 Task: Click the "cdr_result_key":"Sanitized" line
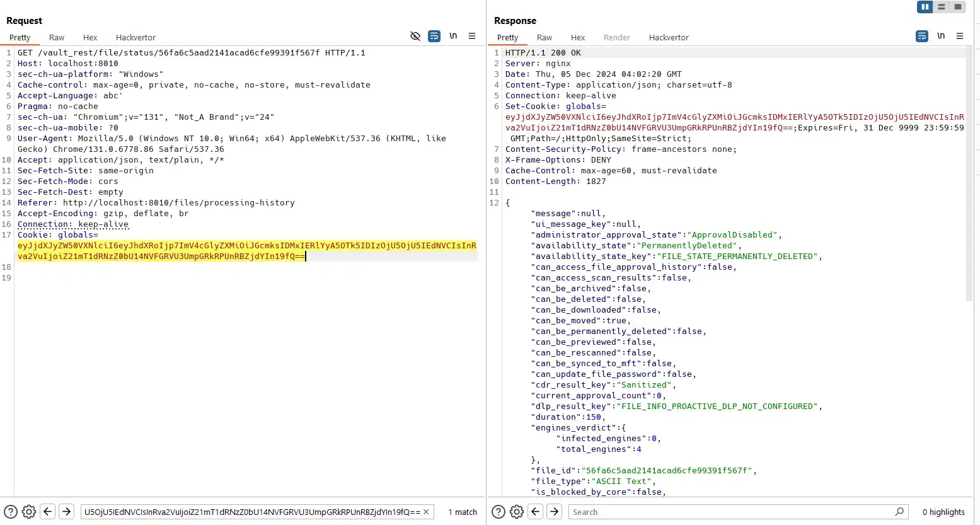tap(604, 385)
